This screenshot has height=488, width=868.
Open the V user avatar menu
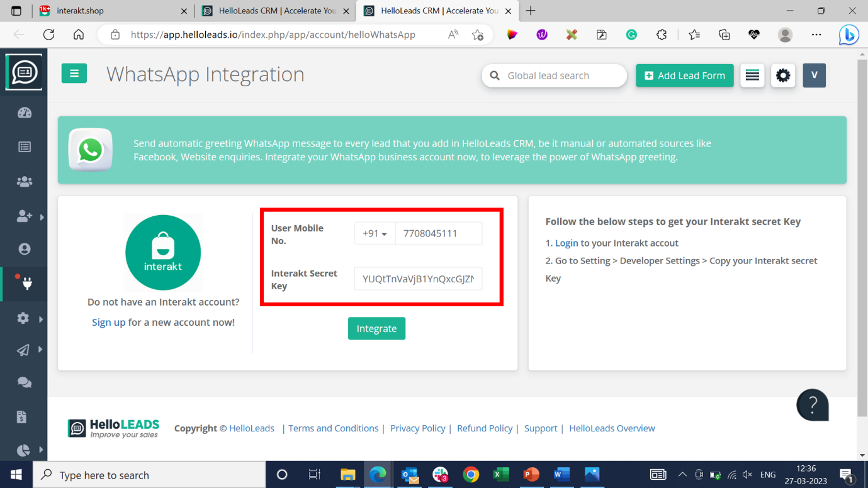(814, 75)
